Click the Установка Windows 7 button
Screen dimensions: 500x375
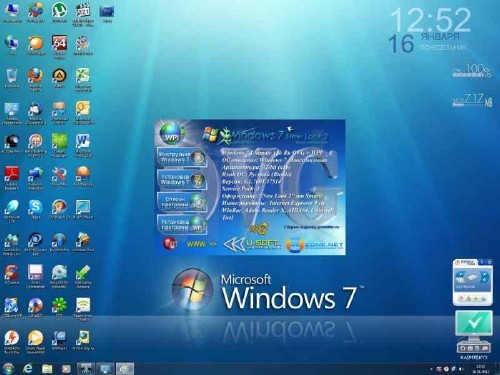click(182, 180)
